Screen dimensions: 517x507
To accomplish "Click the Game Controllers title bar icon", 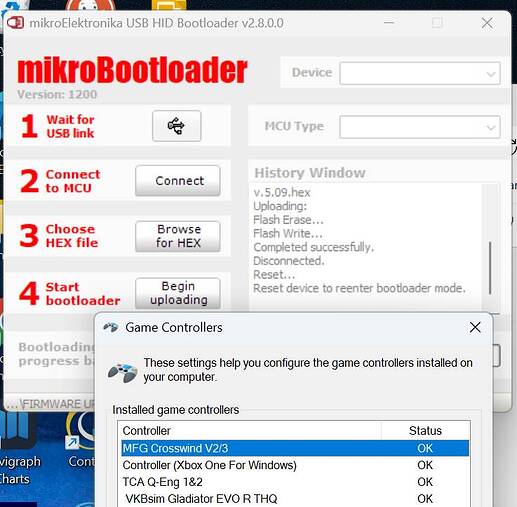I will (x=111, y=327).
